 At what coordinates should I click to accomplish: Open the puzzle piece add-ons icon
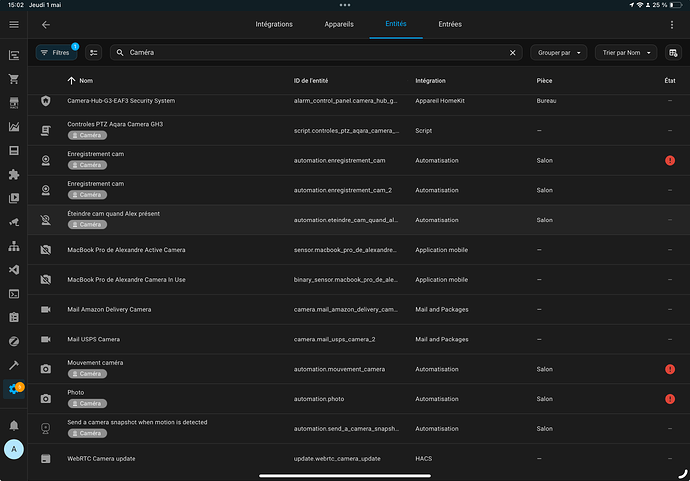point(14,174)
